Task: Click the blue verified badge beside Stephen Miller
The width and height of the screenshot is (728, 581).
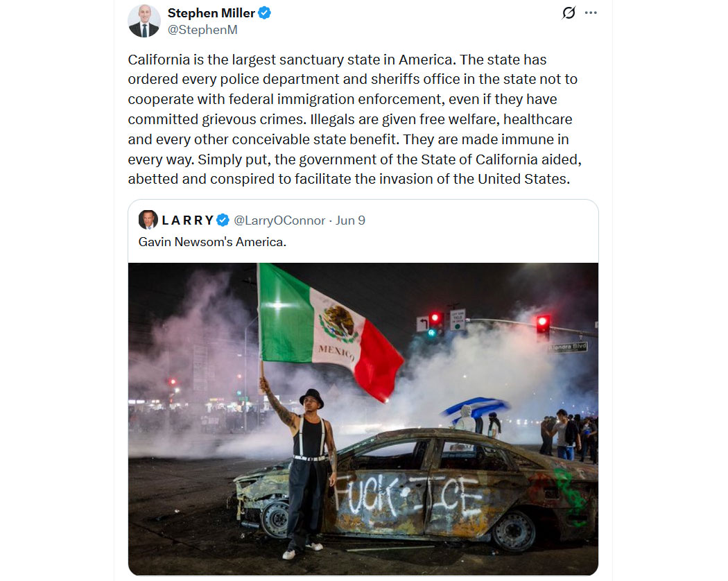Action: tap(265, 13)
